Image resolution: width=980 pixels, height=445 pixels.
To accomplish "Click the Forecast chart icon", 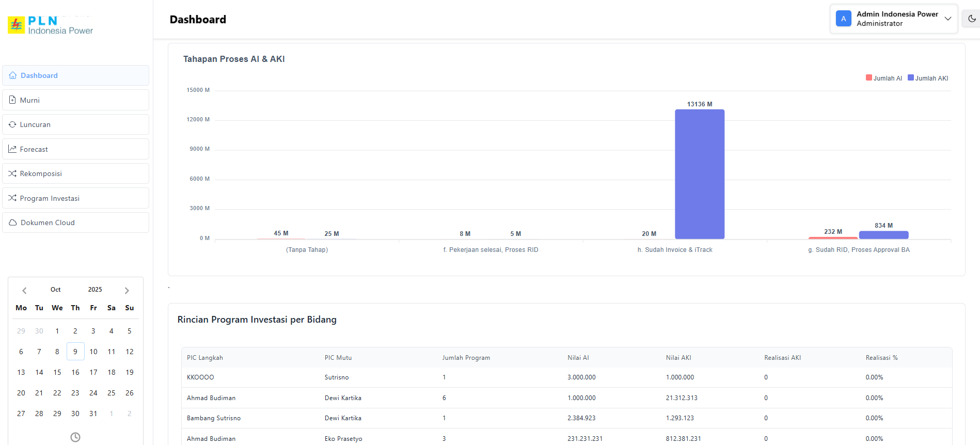I will (x=12, y=149).
